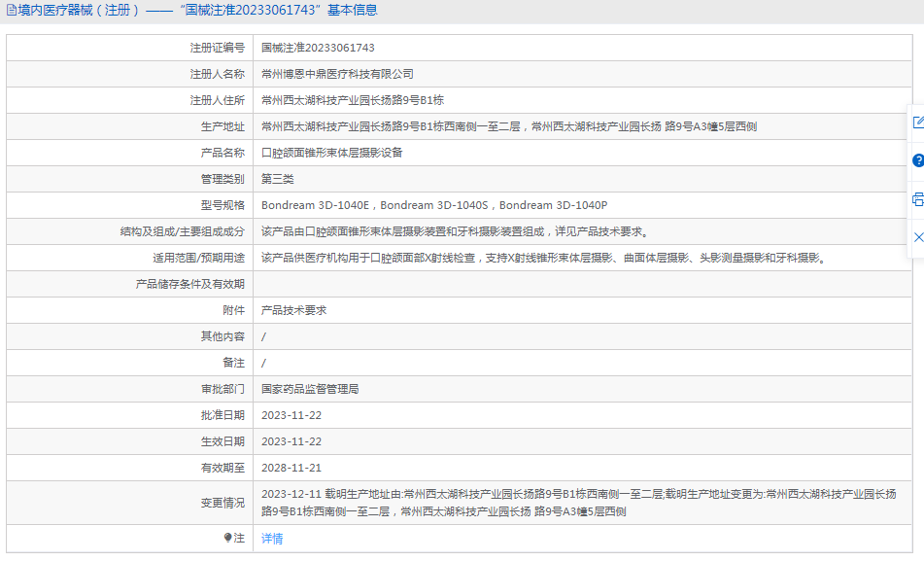Click the company name 常州博恩中鼎医疗科技有限公司

338,74
